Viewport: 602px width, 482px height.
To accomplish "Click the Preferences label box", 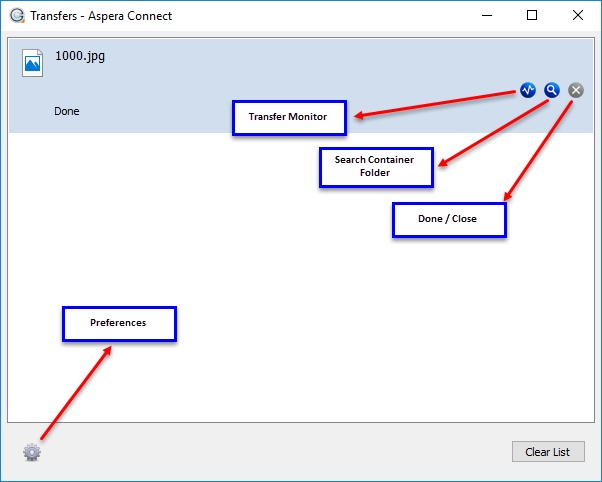I will (118, 323).
